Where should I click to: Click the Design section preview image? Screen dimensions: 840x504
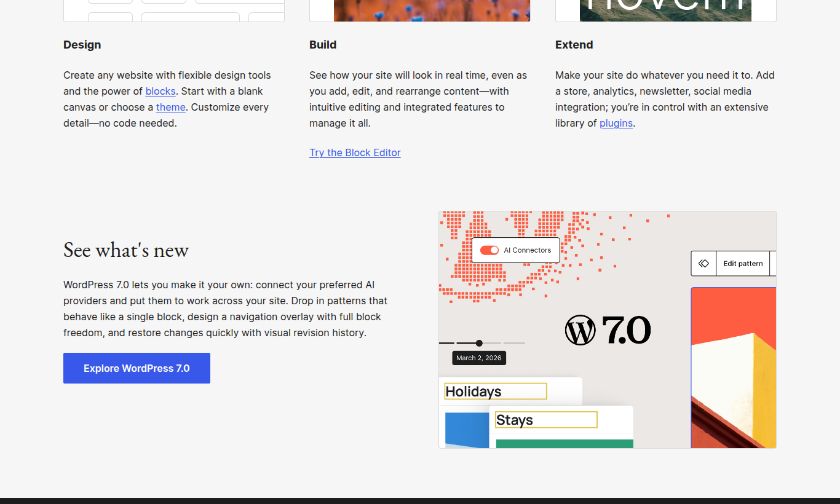174,10
